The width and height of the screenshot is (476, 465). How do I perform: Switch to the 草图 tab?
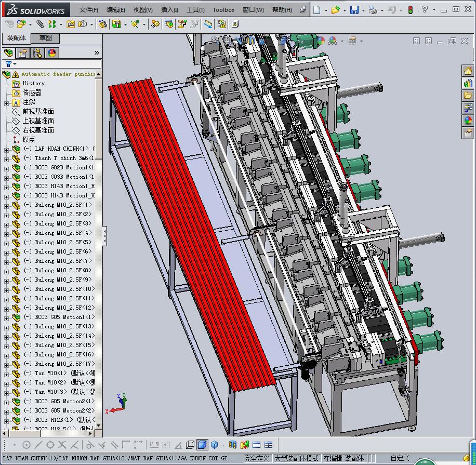pos(45,38)
